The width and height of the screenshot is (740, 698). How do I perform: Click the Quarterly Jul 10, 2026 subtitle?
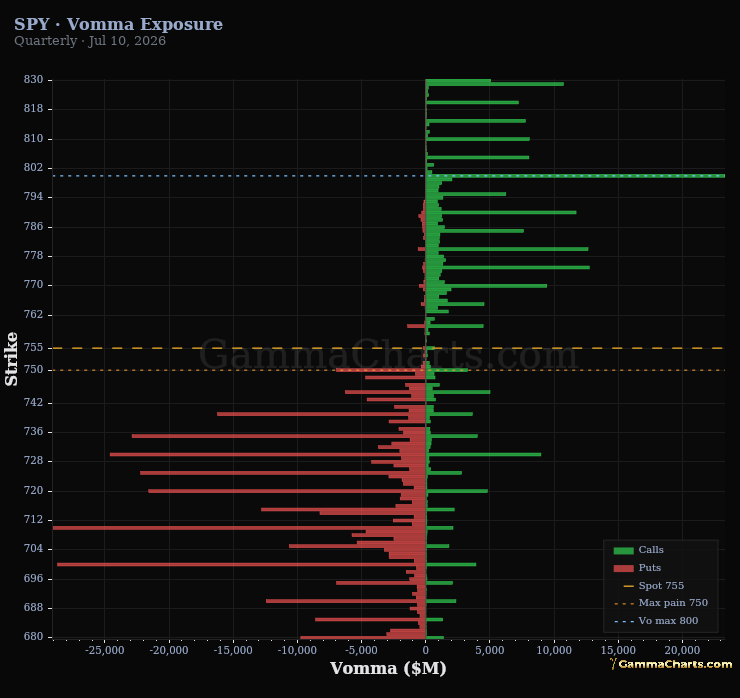click(90, 41)
